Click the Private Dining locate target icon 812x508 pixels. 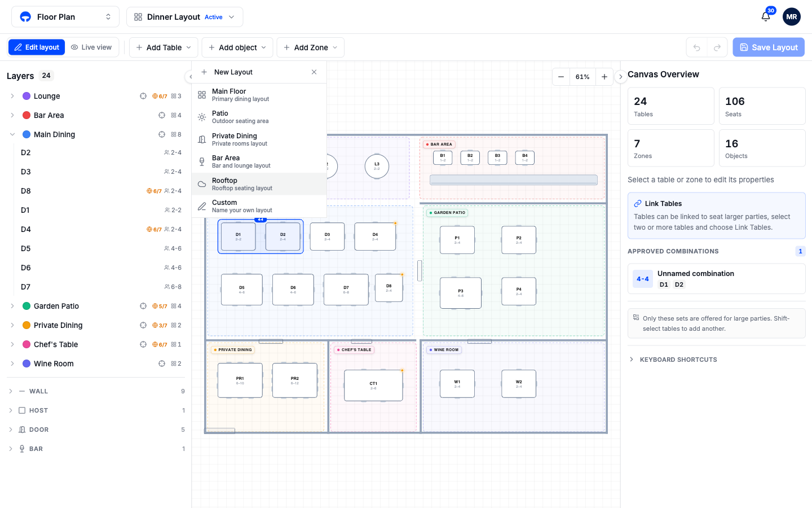[x=143, y=325]
